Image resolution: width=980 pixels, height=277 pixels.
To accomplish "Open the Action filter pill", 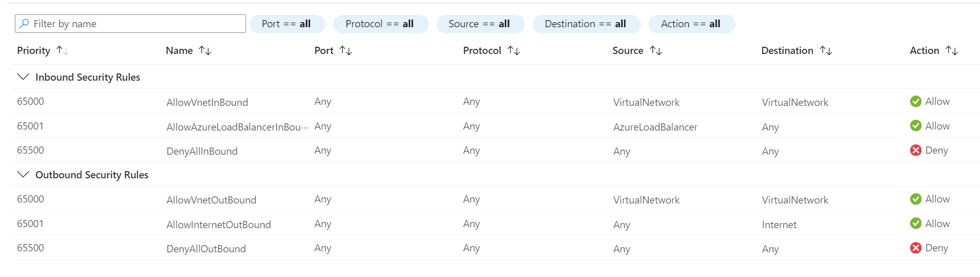I will (691, 24).
